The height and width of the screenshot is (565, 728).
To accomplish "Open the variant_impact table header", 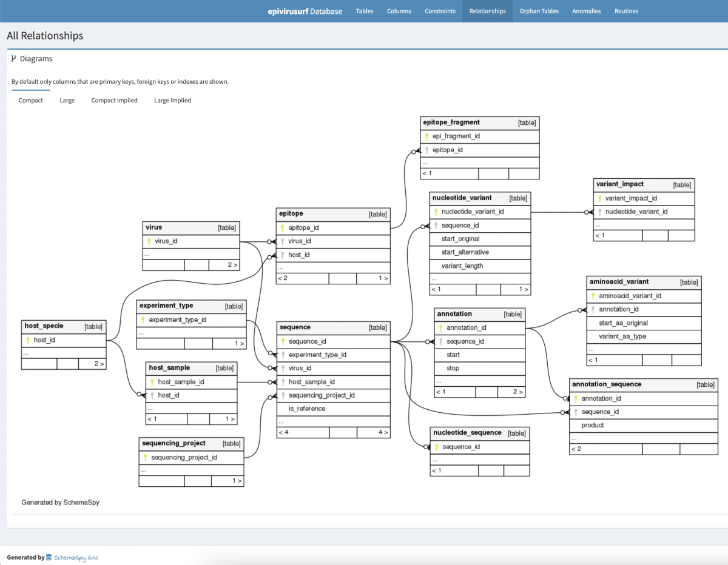I will [x=644, y=184].
